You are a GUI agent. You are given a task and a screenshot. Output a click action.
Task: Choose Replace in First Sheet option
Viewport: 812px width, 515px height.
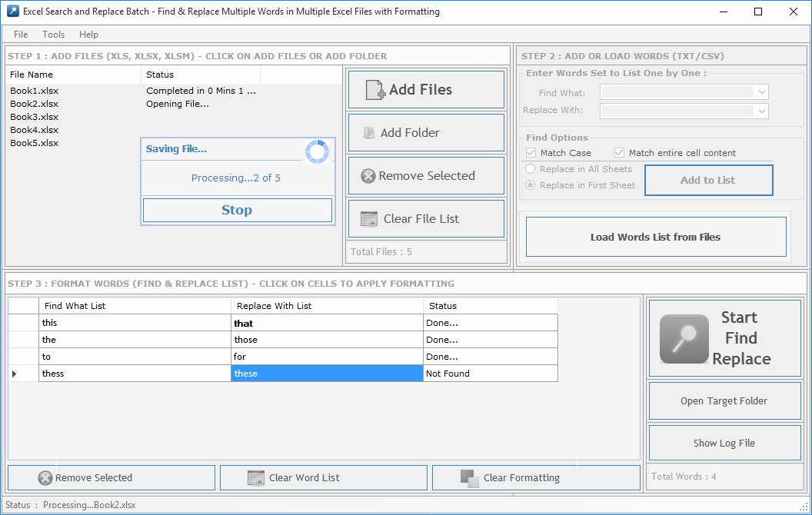coord(530,185)
